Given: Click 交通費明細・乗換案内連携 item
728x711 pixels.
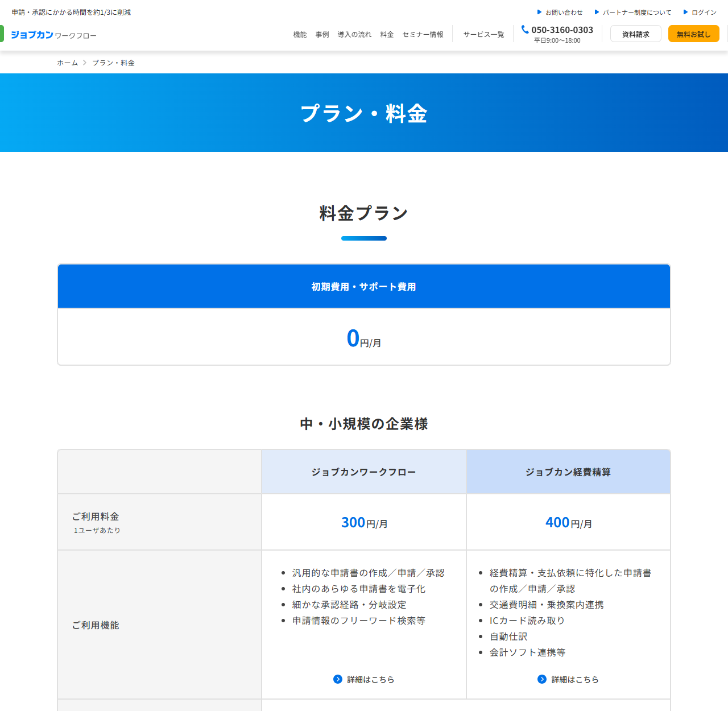Looking at the screenshot, I should 547,605.
